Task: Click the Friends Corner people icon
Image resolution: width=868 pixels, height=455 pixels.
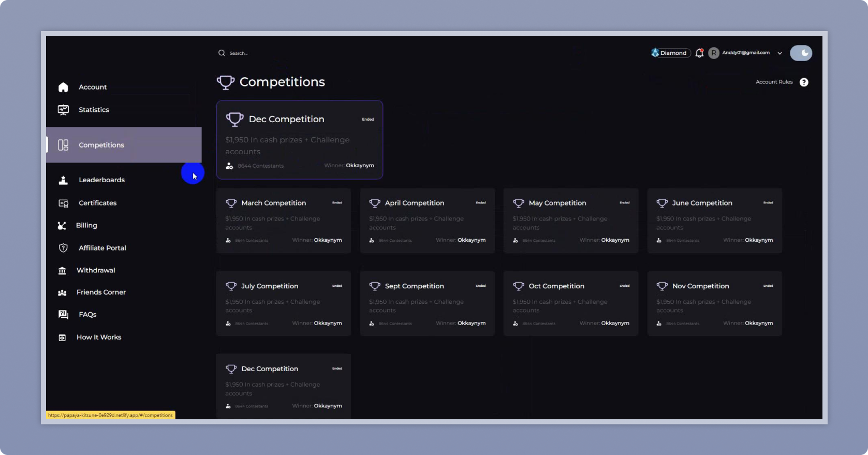Action: (x=62, y=292)
